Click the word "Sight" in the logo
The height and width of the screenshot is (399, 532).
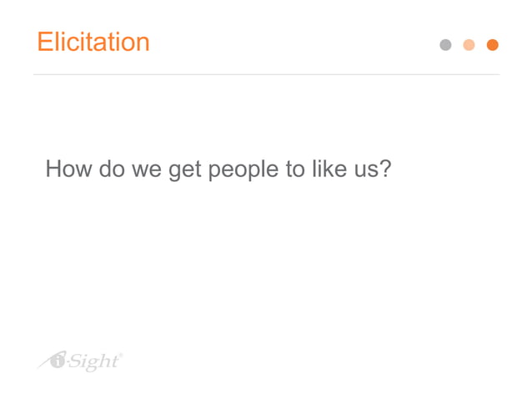point(93,362)
